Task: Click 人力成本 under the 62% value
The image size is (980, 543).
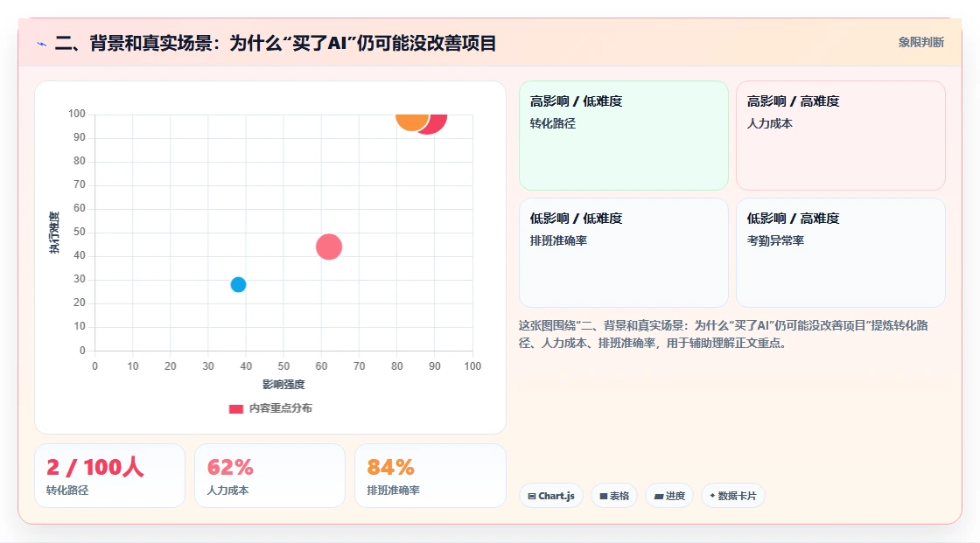Action: point(228,491)
